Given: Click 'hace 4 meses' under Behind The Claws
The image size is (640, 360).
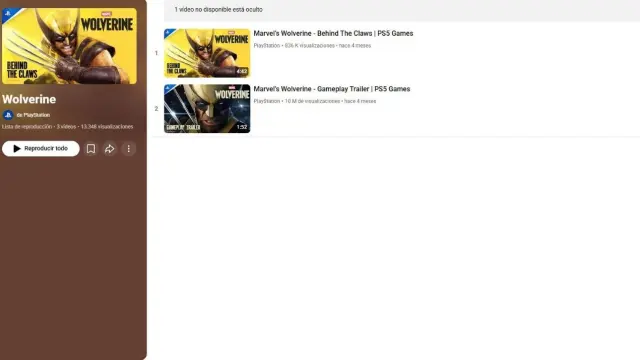Looking at the screenshot, I should point(355,46).
